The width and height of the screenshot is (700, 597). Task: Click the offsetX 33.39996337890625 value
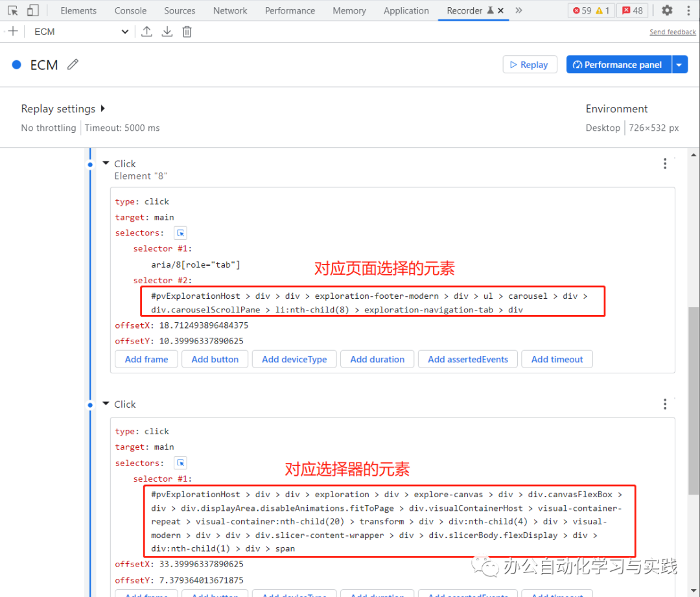(202, 565)
